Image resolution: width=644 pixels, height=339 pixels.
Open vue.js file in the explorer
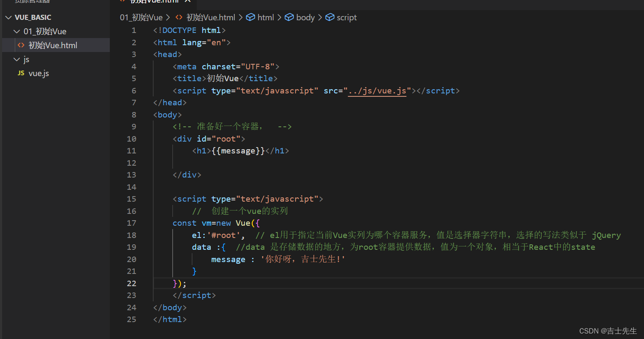tap(39, 73)
